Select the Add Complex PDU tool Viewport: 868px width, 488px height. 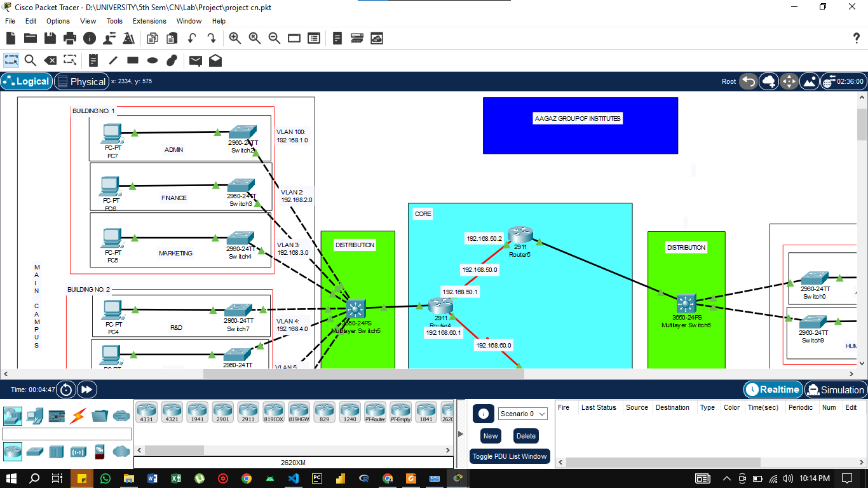[214, 60]
